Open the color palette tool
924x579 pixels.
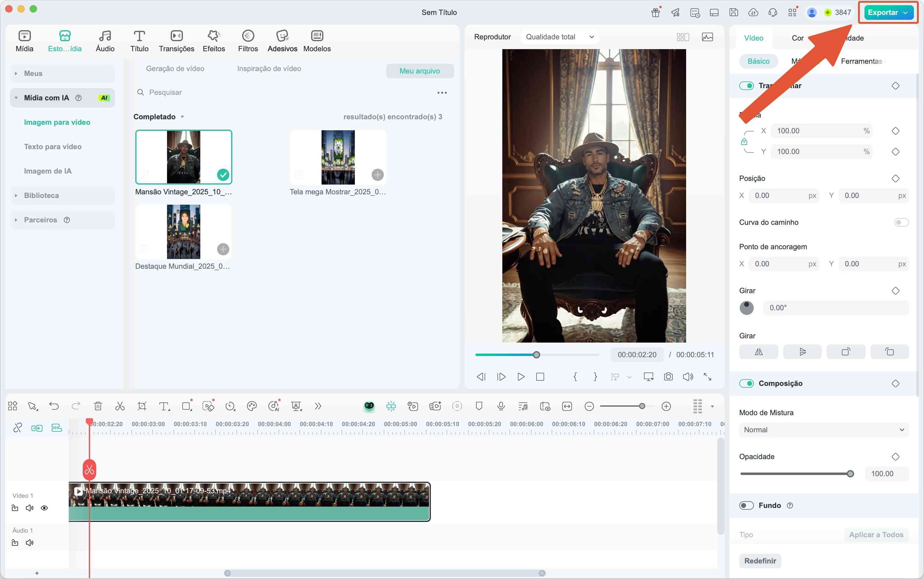tap(252, 406)
